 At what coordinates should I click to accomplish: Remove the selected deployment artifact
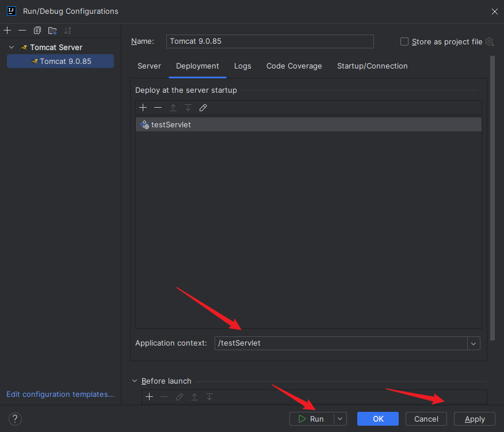point(158,108)
